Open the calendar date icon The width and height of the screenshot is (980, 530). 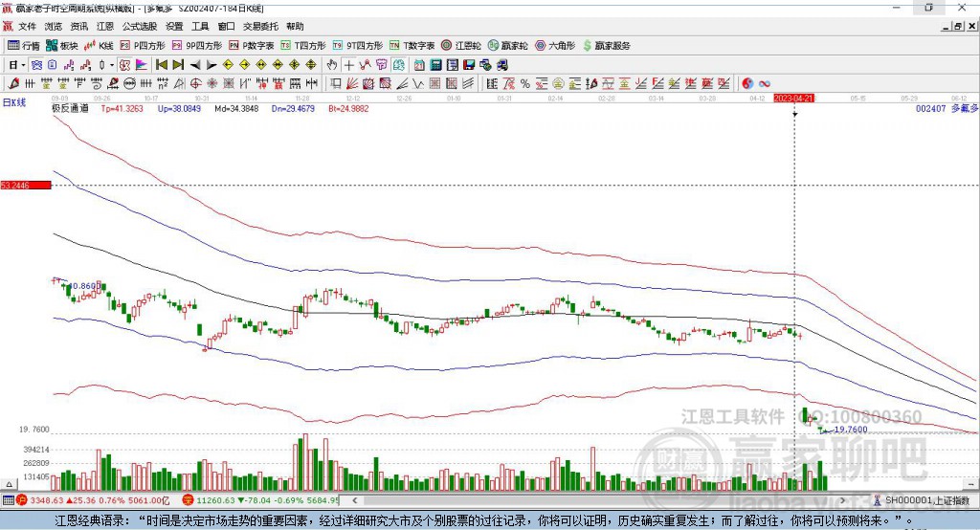pyautogui.click(x=419, y=65)
